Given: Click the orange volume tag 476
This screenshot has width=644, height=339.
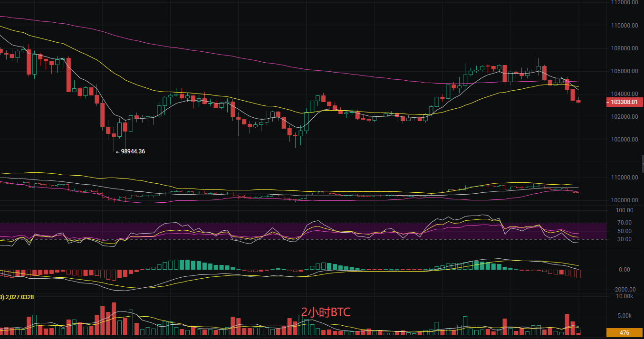Looking at the screenshot, I should (625, 333).
